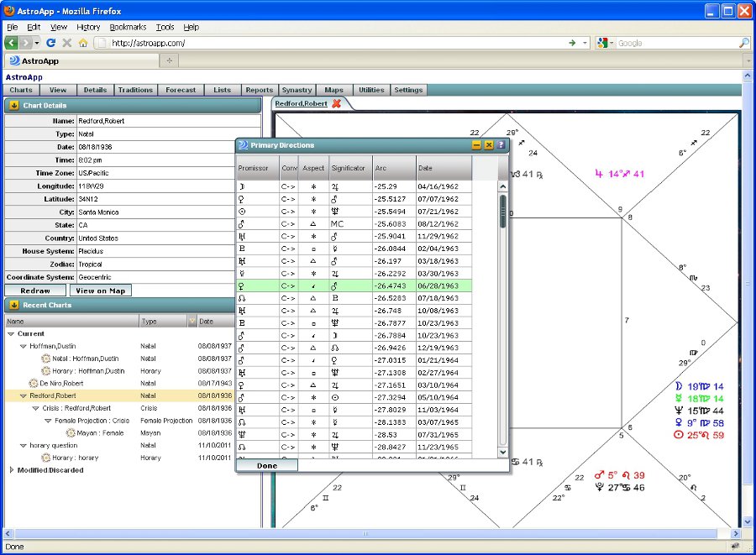Click Done in Primary Directions dialog
756x555 pixels.
(x=266, y=465)
